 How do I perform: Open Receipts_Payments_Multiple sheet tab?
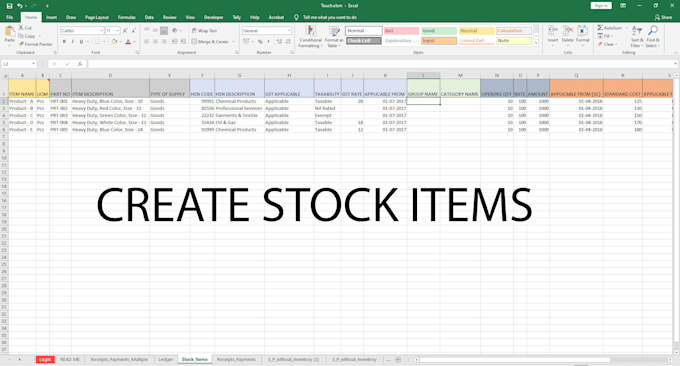(119, 359)
